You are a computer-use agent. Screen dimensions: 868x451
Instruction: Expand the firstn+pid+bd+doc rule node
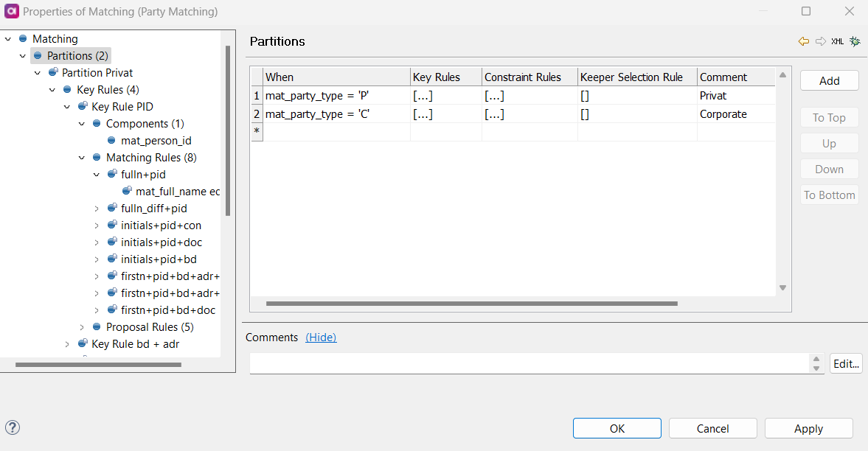point(97,310)
